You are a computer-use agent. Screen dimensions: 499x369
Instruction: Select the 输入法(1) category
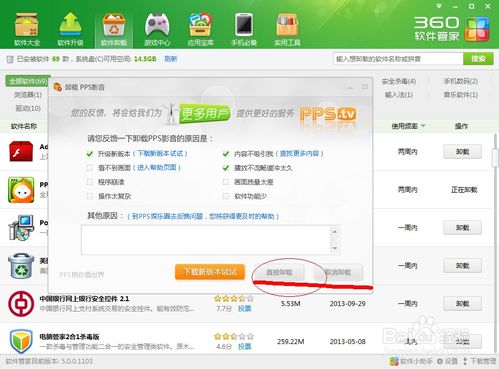pyautogui.click(x=399, y=95)
